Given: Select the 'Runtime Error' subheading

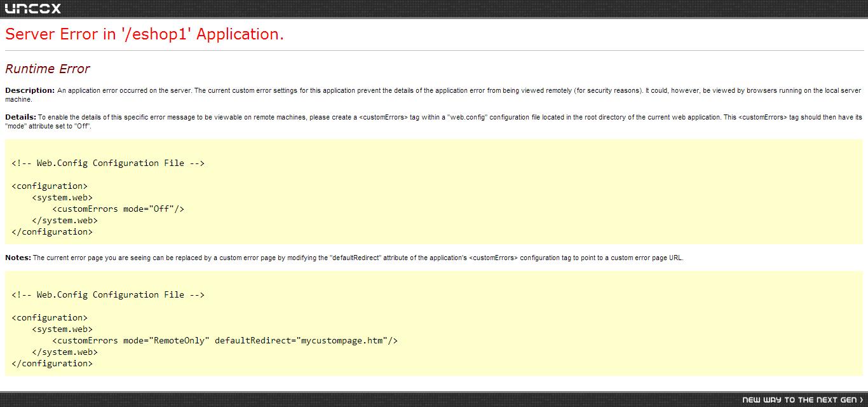Looking at the screenshot, I should (x=48, y=69).
